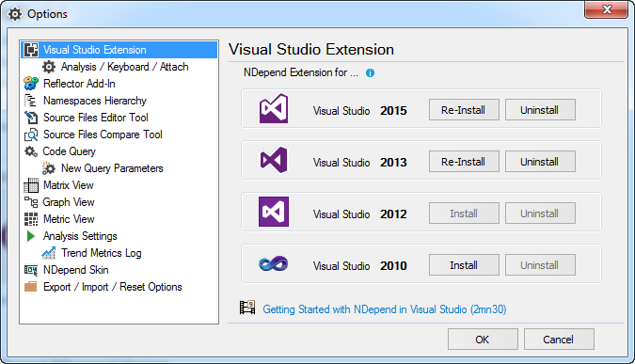
Task: Re-Install extension for Visual Studio 2015
Action: click(464, 110)
